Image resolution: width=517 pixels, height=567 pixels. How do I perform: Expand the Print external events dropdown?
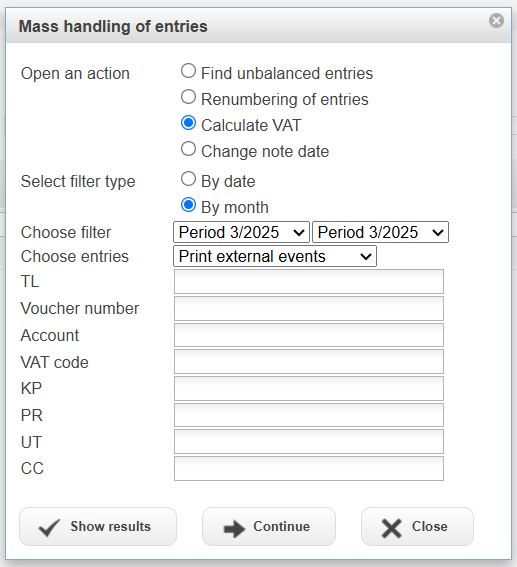[275, 256]
